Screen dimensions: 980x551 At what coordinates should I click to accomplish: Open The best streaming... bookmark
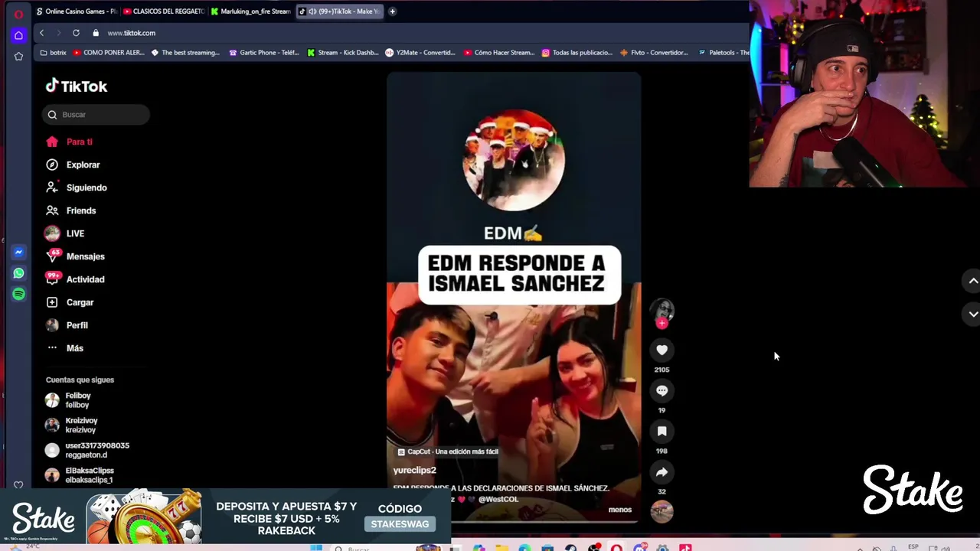(x=185, y=53)
